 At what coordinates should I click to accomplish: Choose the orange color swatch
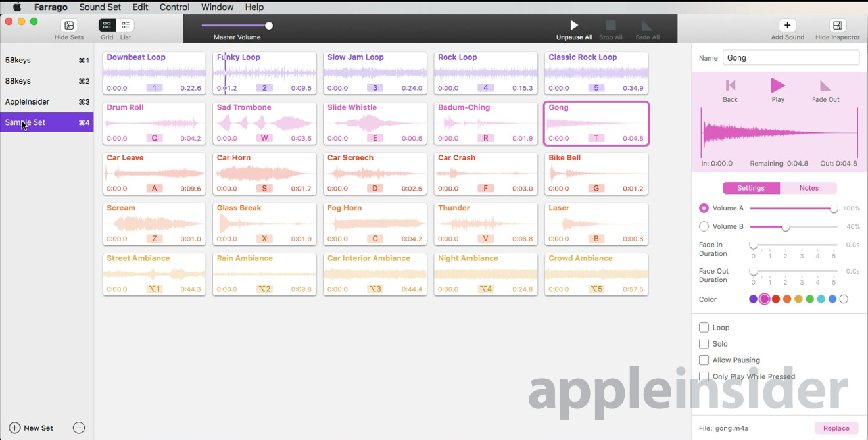tap(787, 299)
